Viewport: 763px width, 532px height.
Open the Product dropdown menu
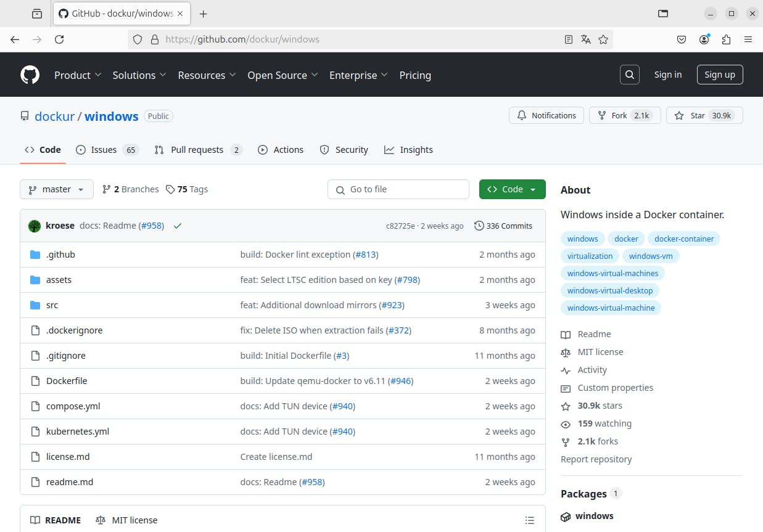pyautogui.click(x=78, y=75)
